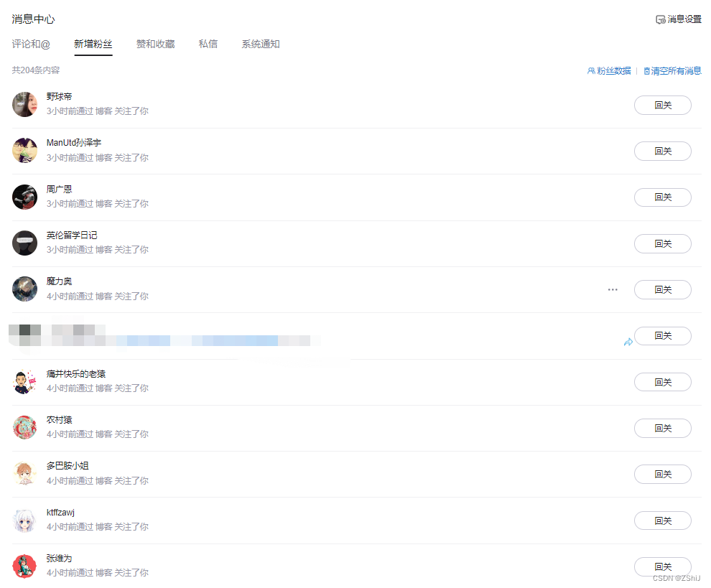Click 回关 in the blurred user row
The image size is (711, 588).
(662, 336)
